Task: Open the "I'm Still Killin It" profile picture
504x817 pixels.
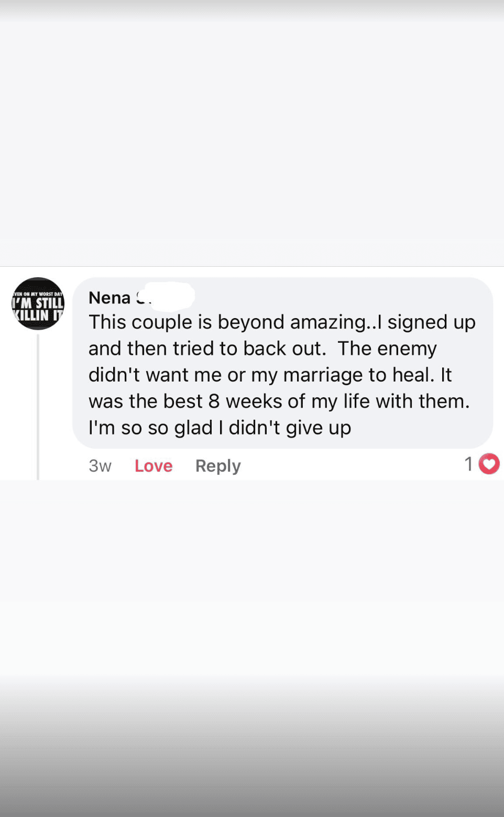Action: tap(38, 303)
